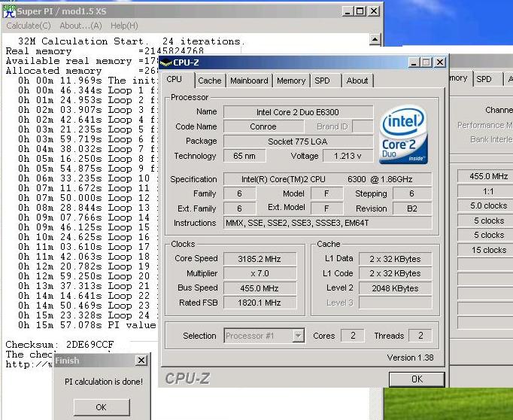
Task: Click the Threads value field
Action: point(420,336)
